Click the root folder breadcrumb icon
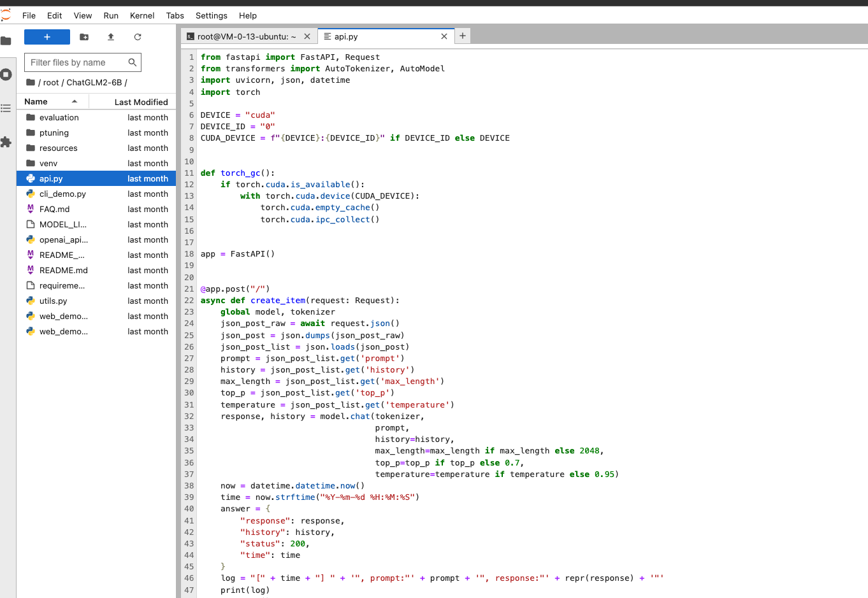The height and width of the screenshot is (598, 868). coord(30,82)
